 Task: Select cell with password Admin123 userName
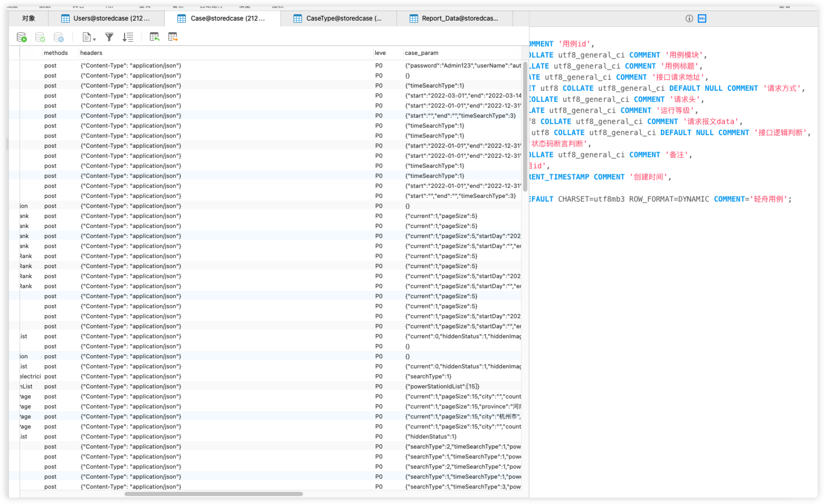pyautogui.click(x=462, y=65)
